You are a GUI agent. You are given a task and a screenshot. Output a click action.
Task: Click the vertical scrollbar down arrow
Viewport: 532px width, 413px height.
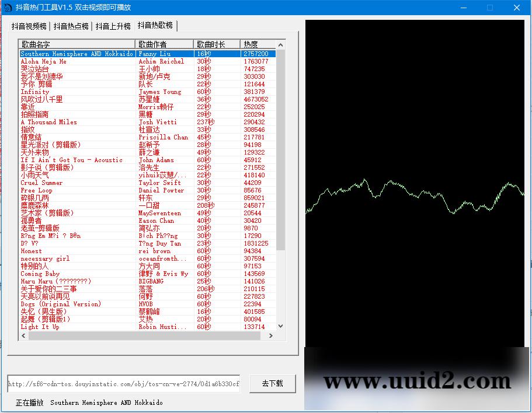click(x=280, y=325)
